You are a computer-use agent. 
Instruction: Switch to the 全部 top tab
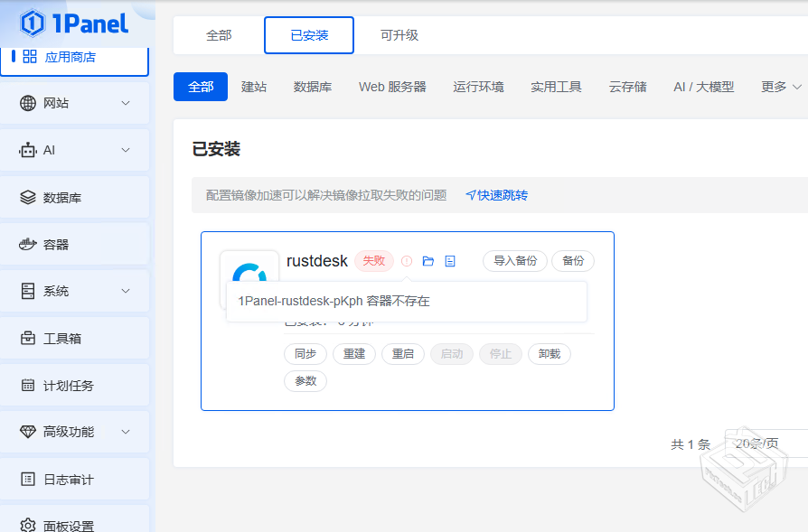pos(219,35)
